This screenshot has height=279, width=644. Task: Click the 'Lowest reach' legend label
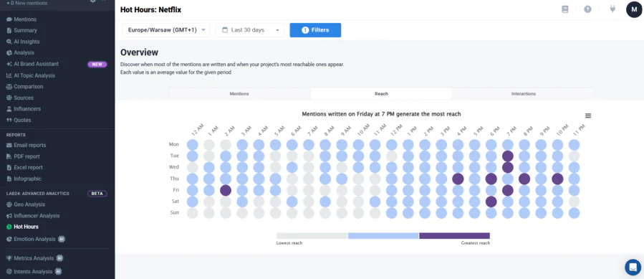point(289,243)
